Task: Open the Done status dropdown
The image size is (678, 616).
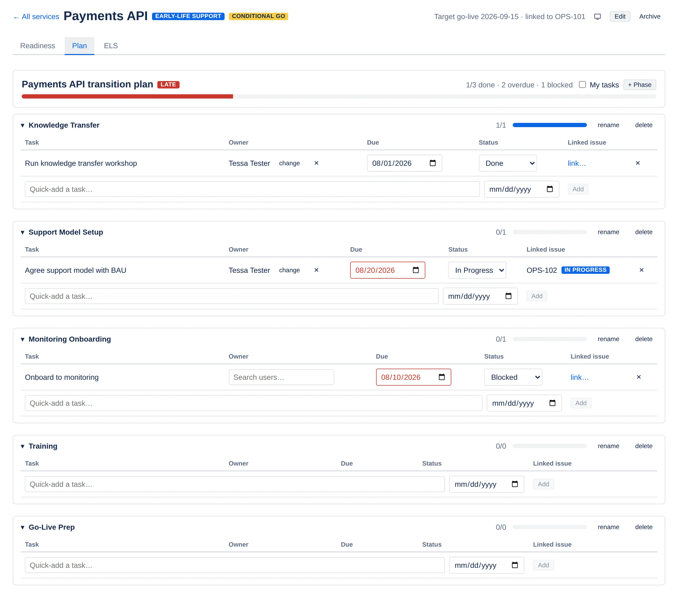Action: click(x=507, y=163)
